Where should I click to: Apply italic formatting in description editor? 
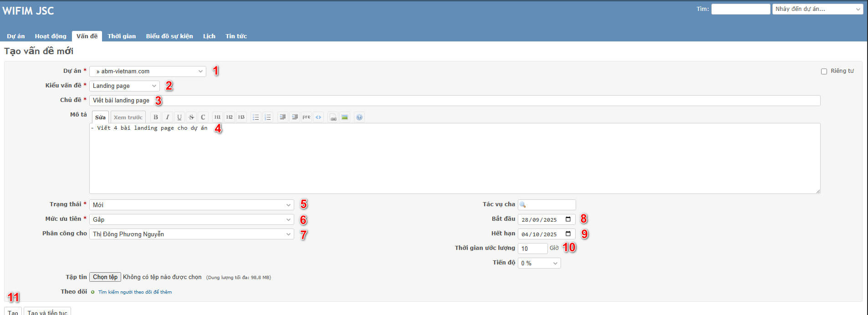pos(168,117)
